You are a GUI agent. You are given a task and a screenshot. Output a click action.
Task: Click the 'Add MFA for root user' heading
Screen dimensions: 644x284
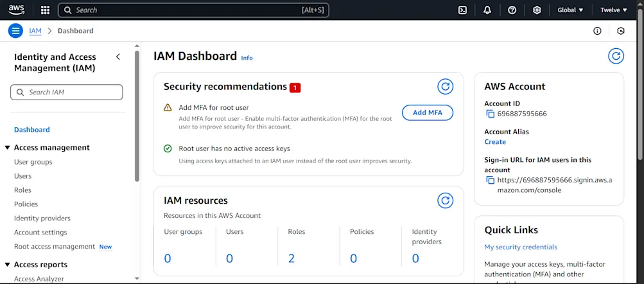(214, 108)
